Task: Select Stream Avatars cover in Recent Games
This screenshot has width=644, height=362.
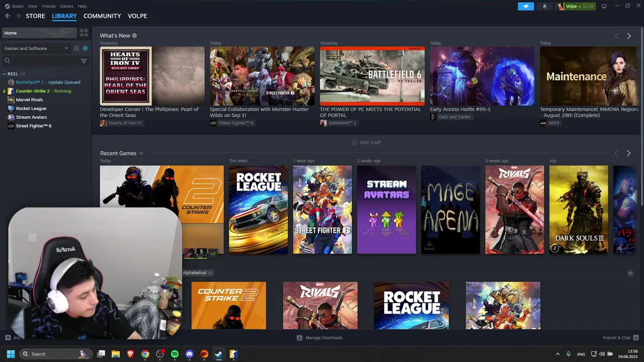Action: (x=386, y=210)
